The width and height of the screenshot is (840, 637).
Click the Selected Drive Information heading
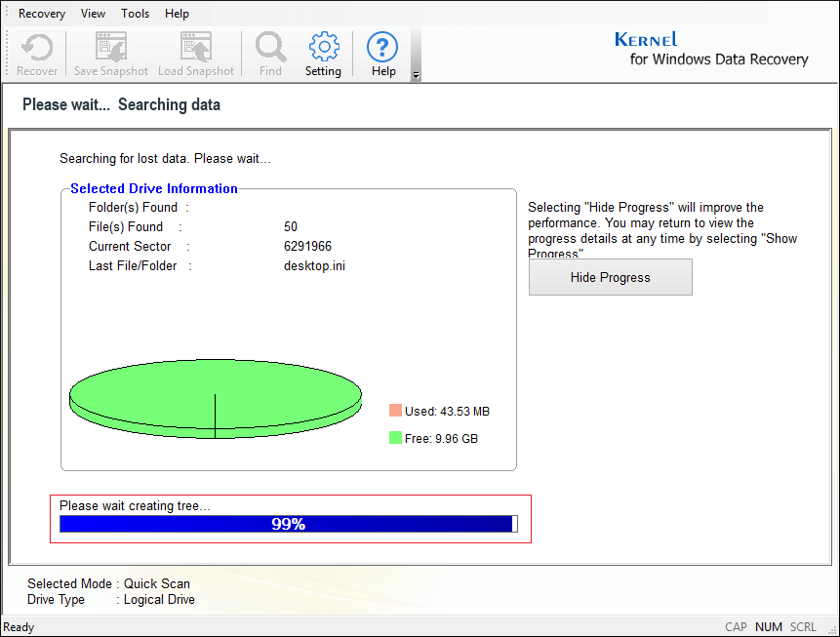coord(154,188)
